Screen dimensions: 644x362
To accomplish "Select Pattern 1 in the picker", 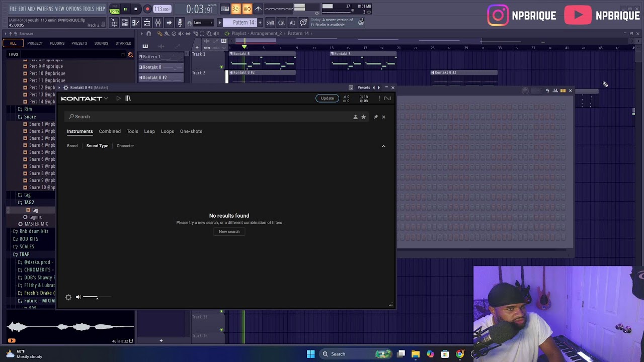I will [161, 57].
